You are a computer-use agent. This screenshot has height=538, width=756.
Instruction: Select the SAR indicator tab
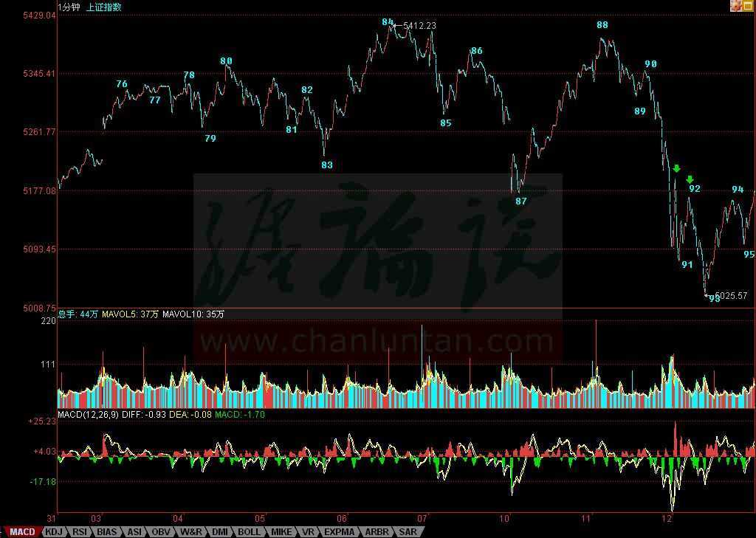click(x=408, y=531)
